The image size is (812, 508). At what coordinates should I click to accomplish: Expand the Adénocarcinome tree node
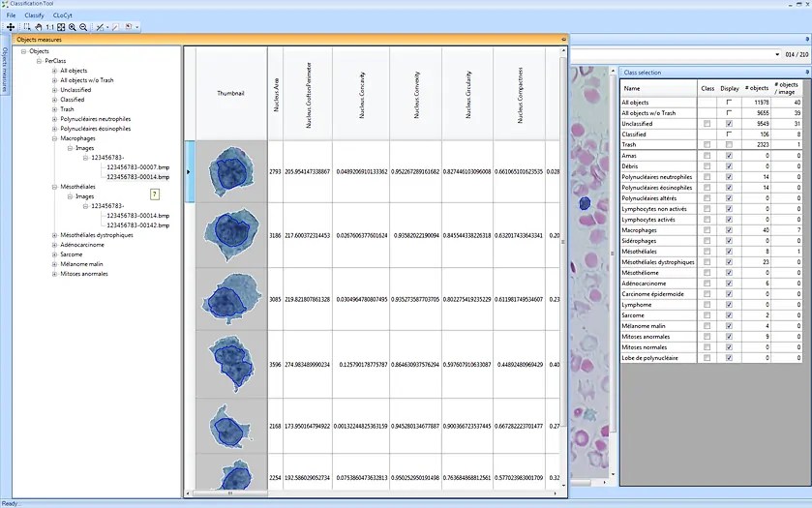[x=54, y=245]
